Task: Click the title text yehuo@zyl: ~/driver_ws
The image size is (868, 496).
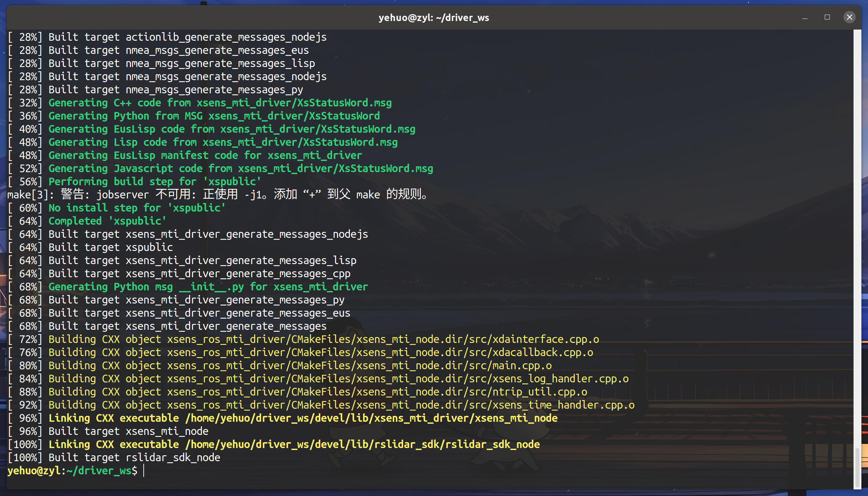Action: 434,18
